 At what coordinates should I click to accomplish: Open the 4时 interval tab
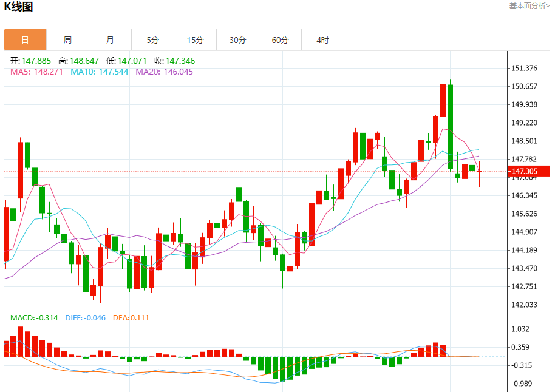tap(322, 40)
